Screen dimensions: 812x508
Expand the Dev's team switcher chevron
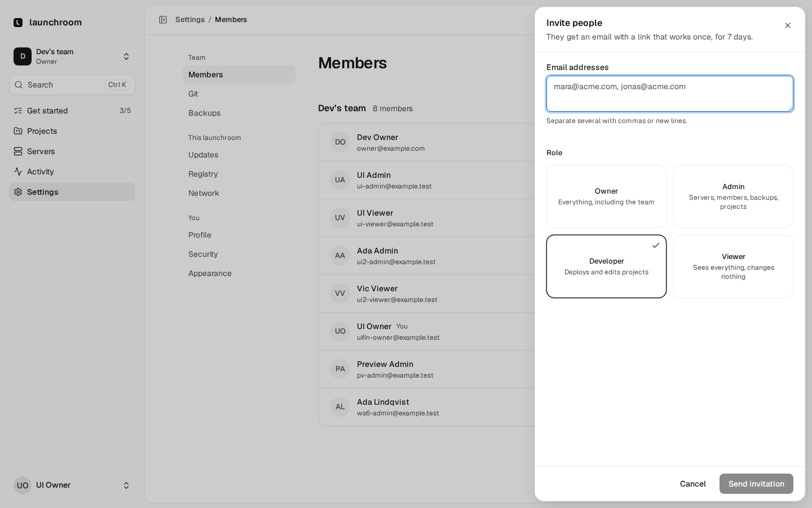[126, 56]
